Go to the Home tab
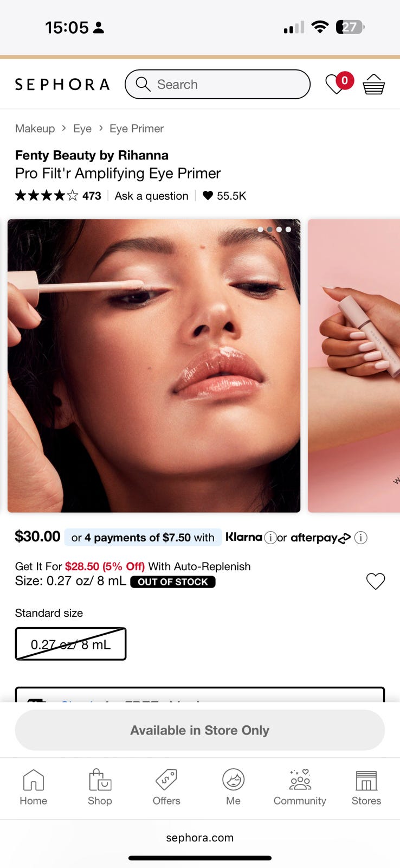 click(34, 788)
